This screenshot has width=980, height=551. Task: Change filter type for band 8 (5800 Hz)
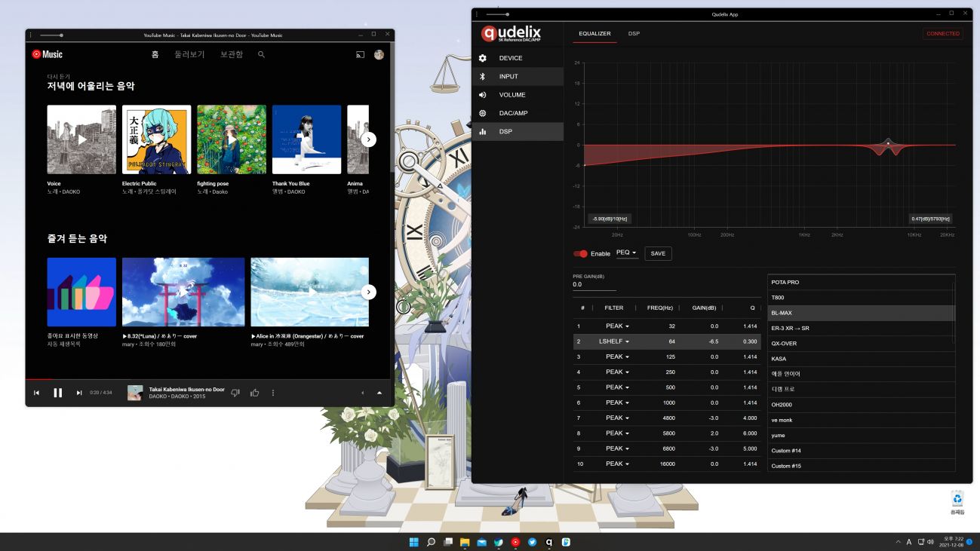618,433
